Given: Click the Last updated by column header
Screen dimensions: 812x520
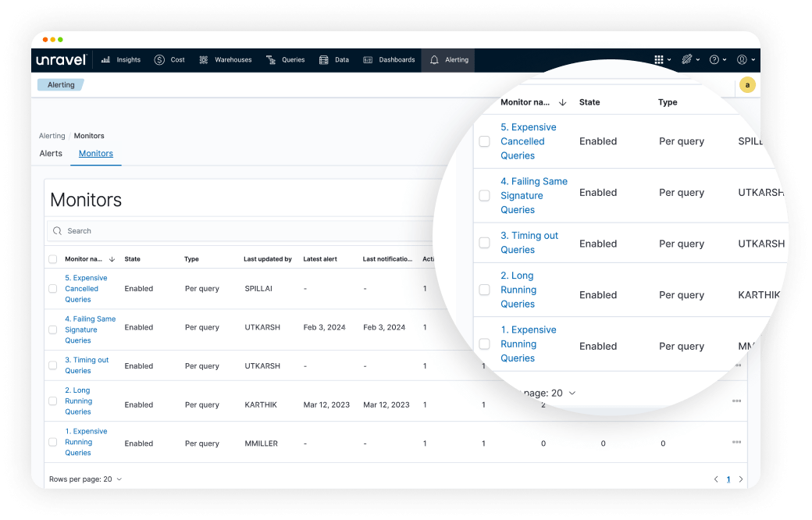Looking at the screenshot, I should point(268,259).
